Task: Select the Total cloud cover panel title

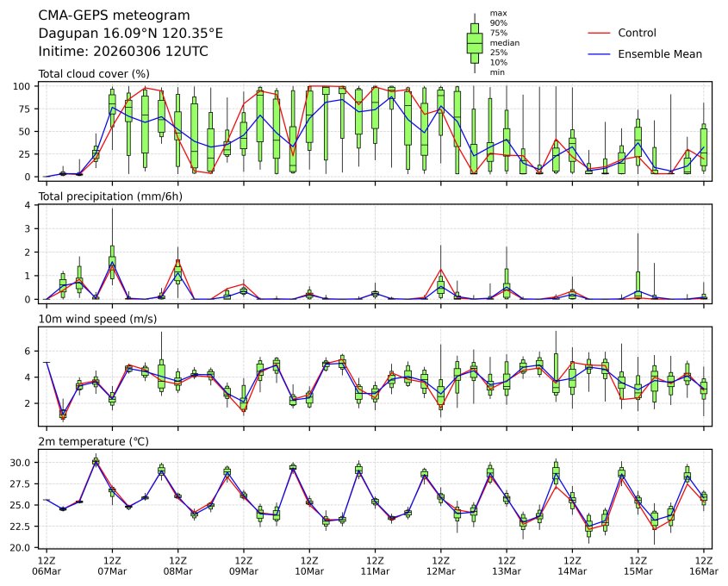Action: click(94, 74)
